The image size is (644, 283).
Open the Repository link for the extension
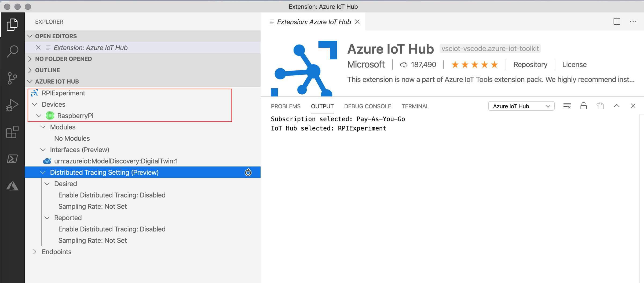[x=530, y=64]
